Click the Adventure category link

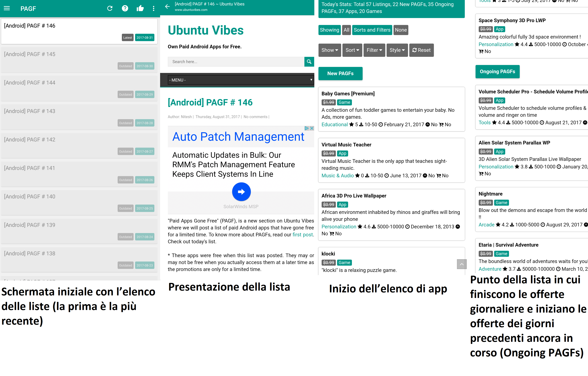490,269
